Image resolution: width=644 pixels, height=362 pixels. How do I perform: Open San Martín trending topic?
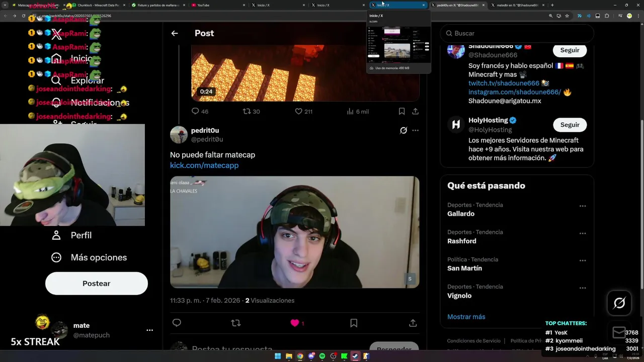click(x=464, y=268)
